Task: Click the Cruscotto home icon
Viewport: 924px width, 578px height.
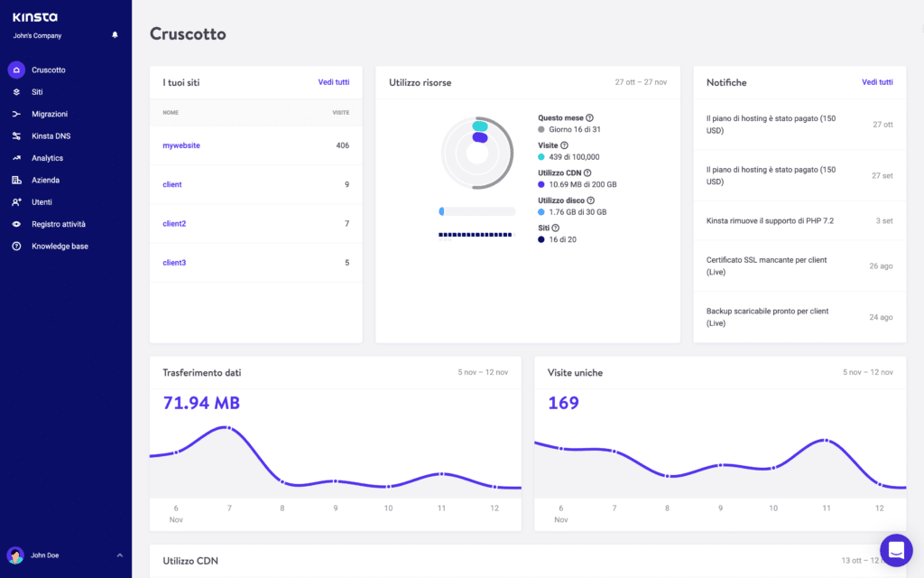Action: pos(16,70)
